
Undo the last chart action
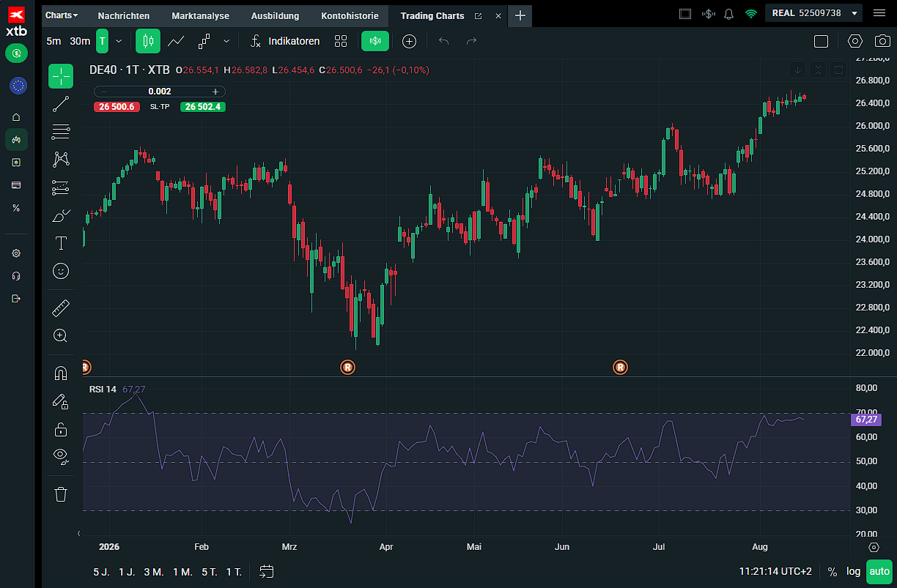443,41
